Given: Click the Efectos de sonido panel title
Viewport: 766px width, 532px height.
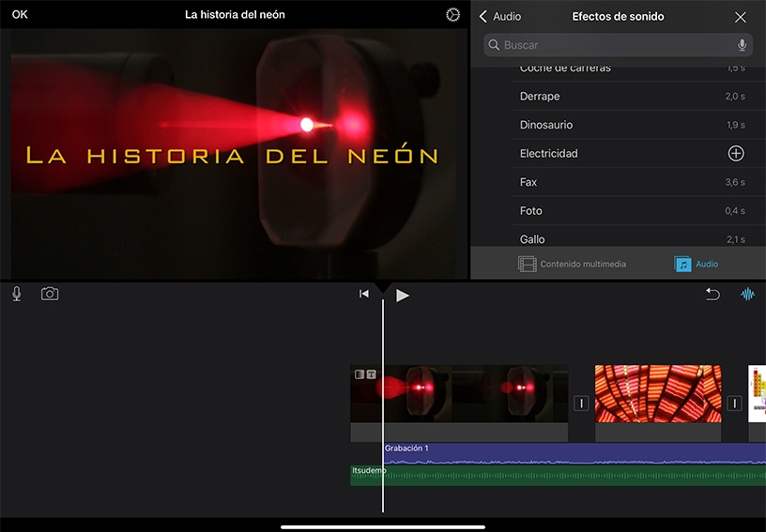Looking at the screenshot, I should [618, 17].
